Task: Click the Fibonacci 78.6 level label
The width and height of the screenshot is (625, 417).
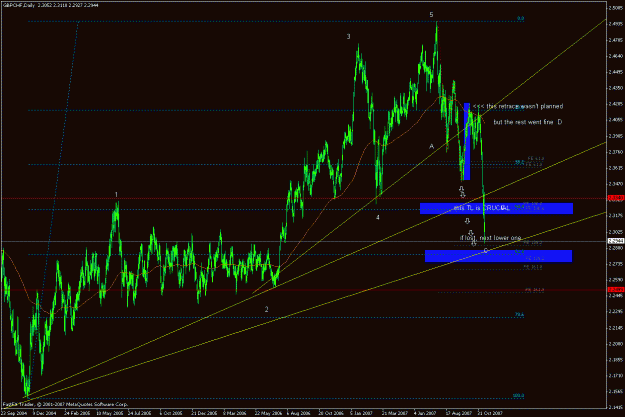Action: (519, 315)
